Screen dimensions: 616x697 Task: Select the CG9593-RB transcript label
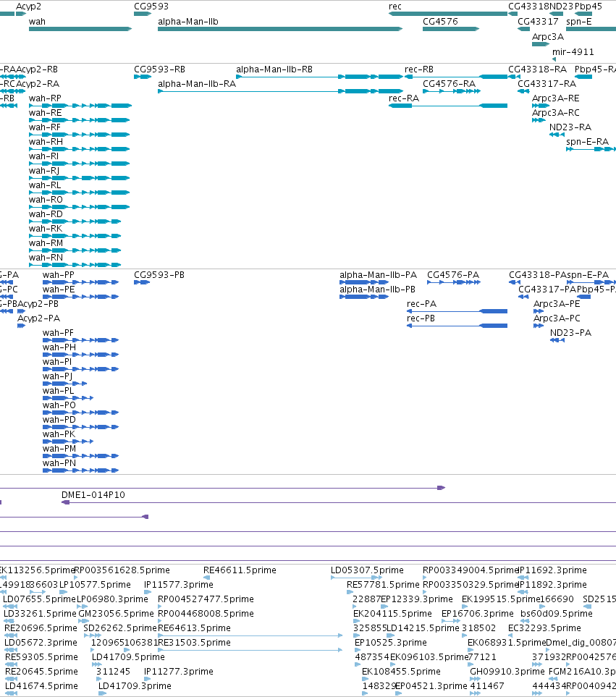[x=159, y=69]
